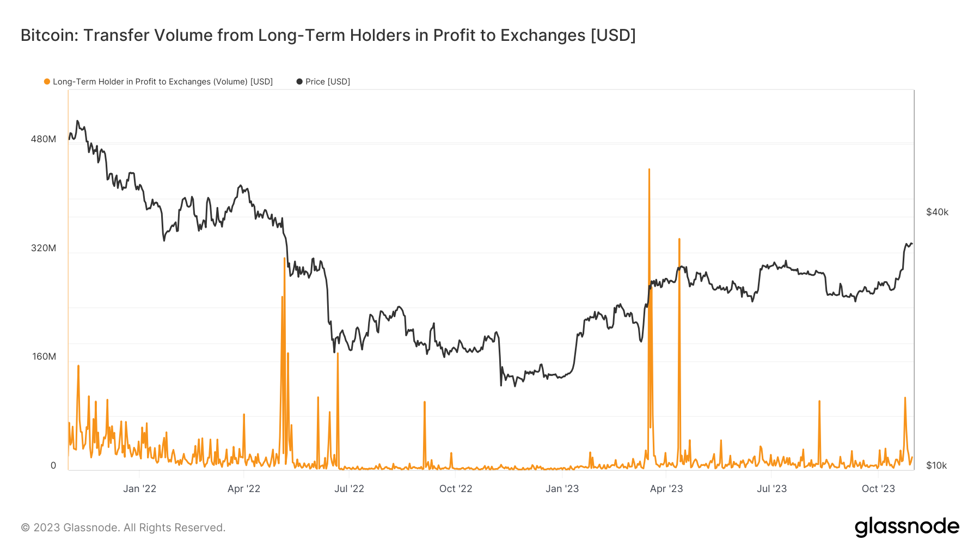The width and height of the screenshot is (980, 552).
Task: Click the black Price legend dot
Action: [299, 82]
